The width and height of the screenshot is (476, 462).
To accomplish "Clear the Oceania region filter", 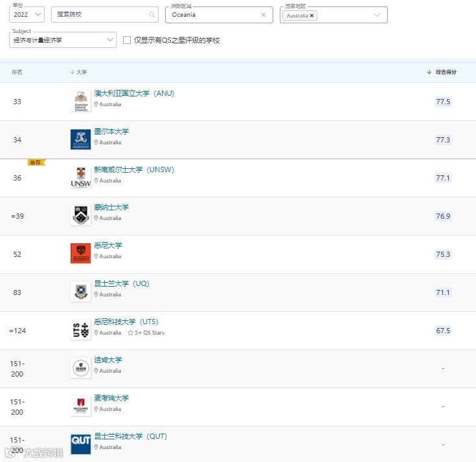I will 264,15.
